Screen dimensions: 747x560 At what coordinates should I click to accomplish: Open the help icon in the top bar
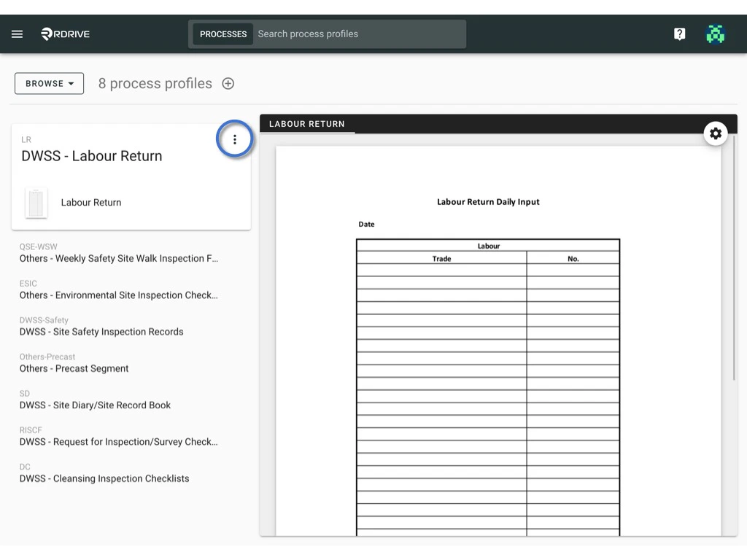[679, 34]
